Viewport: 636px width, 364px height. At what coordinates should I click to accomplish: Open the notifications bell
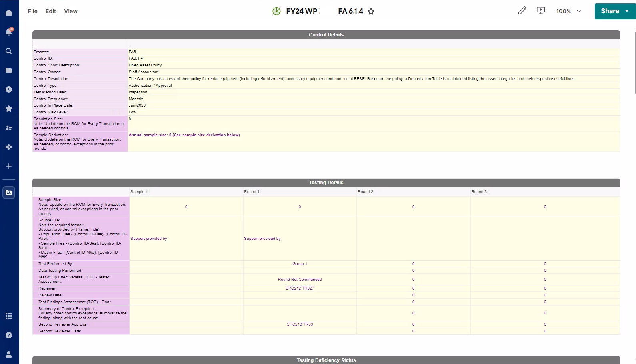(x=9, y=32)
